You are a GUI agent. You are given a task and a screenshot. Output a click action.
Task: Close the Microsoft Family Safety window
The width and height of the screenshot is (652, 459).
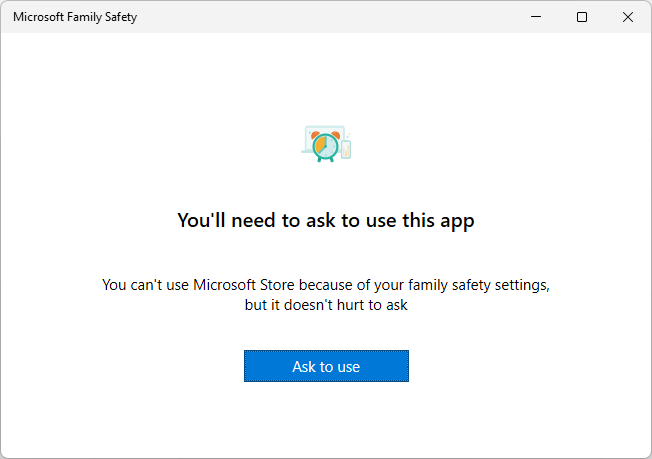tap(628, 17)
